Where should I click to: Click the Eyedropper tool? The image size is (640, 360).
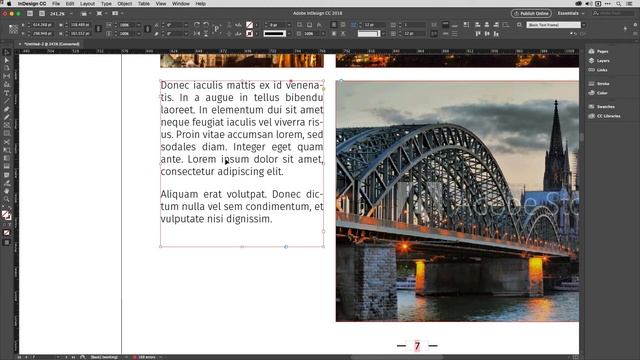point(7,183)
